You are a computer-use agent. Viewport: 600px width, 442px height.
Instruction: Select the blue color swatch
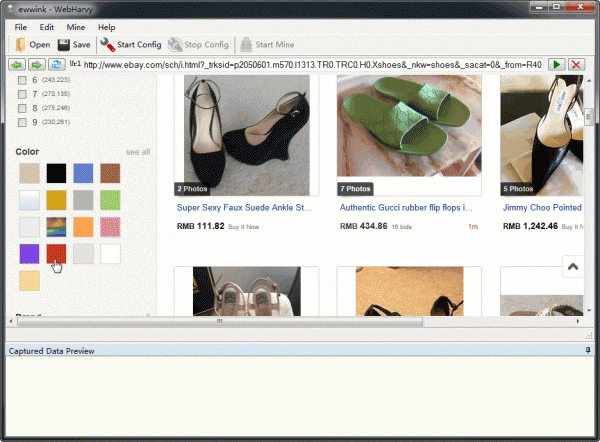(x=83, y=173)
